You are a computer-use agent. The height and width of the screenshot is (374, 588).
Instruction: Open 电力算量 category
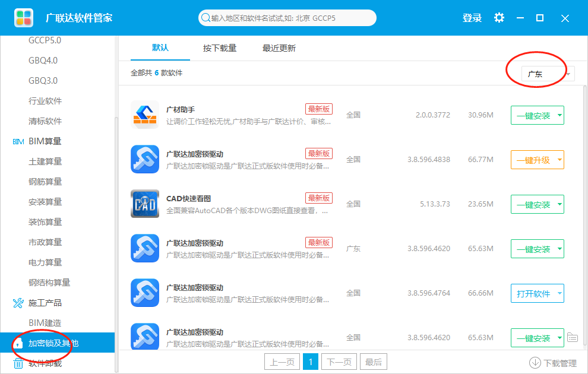pyautogui.click(x=45, y=262)
